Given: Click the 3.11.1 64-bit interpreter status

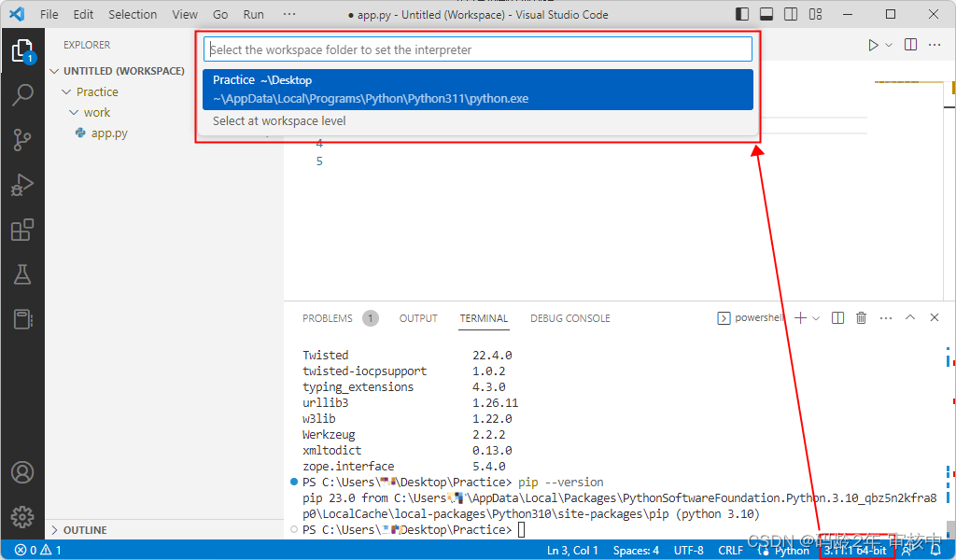Looking at the screenshot, I should pos(855,551).
